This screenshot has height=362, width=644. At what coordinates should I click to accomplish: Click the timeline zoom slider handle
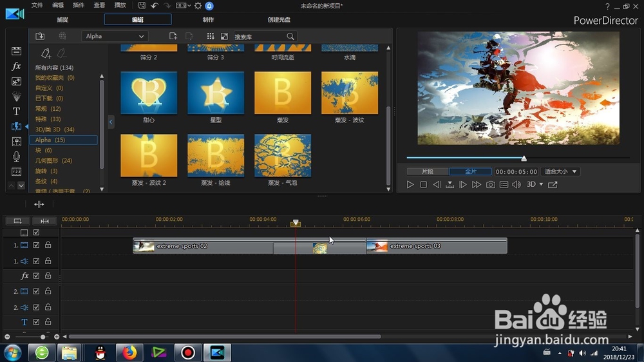point(43,336)
